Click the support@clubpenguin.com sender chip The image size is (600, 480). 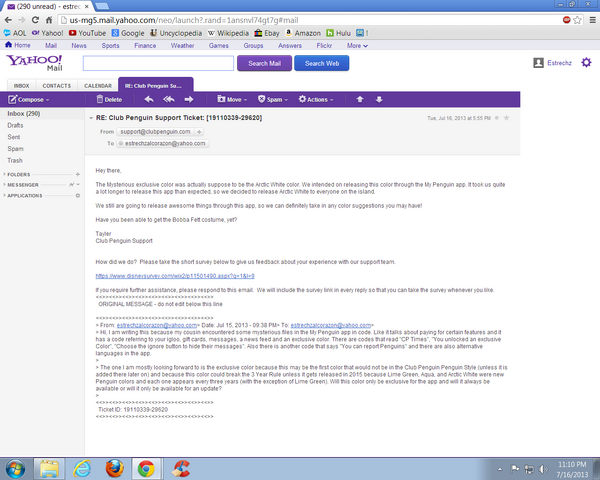pyautogui.click(x=155, y=132)
